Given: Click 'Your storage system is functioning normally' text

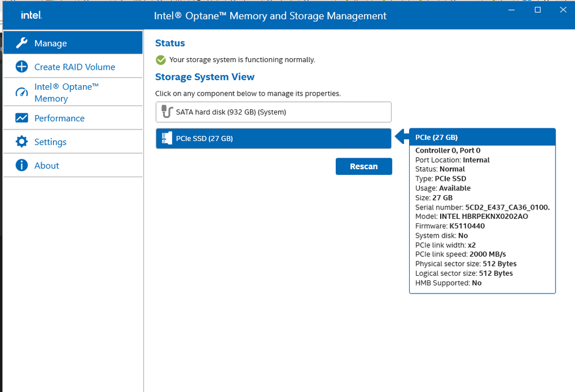Looking at the screenshot, I should point(242,60).
